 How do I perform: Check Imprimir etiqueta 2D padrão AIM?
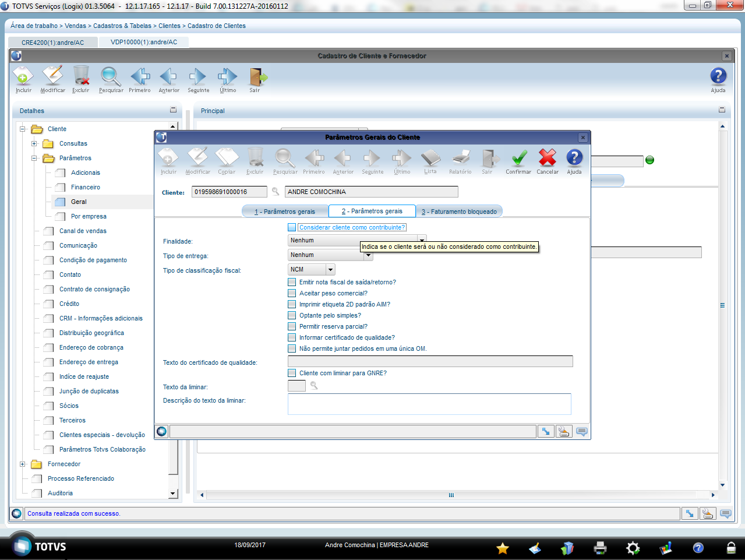point(292,304)
